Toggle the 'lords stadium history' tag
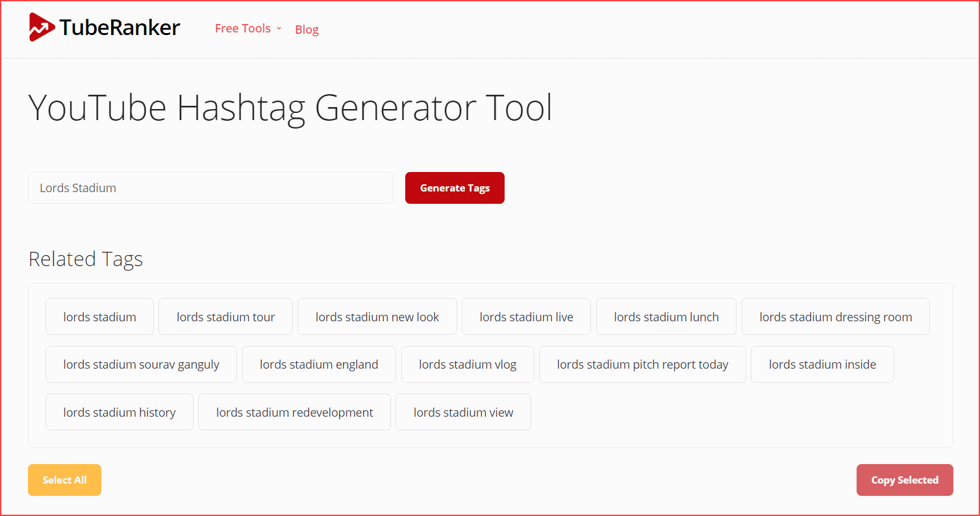 point(119,412)
